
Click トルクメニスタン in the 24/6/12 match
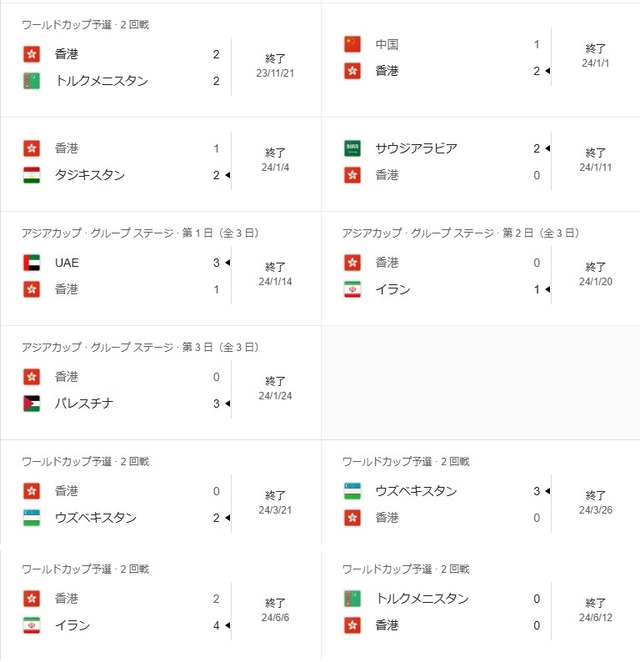[x=422, y=599]
